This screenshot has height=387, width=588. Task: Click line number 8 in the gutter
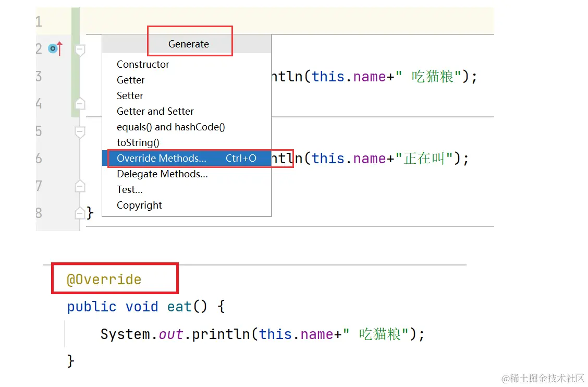coord(39,213)
